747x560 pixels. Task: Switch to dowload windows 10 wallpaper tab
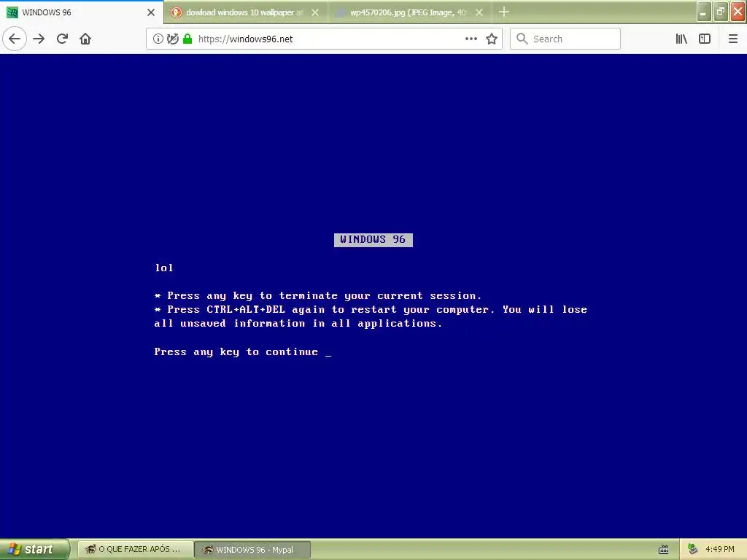(246, 12)
